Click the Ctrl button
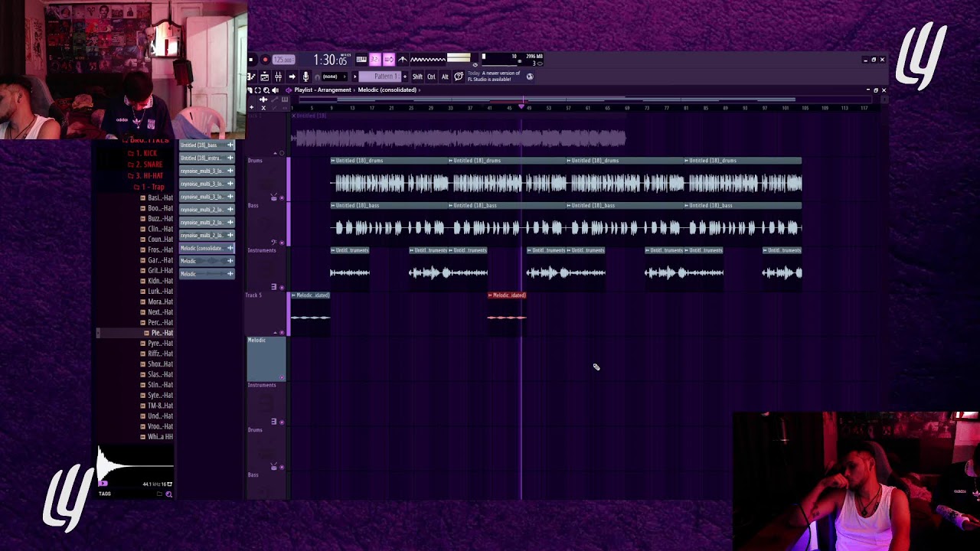Image resolution: width=980 pixels, height=551 pixels. [x=431, y=77]
